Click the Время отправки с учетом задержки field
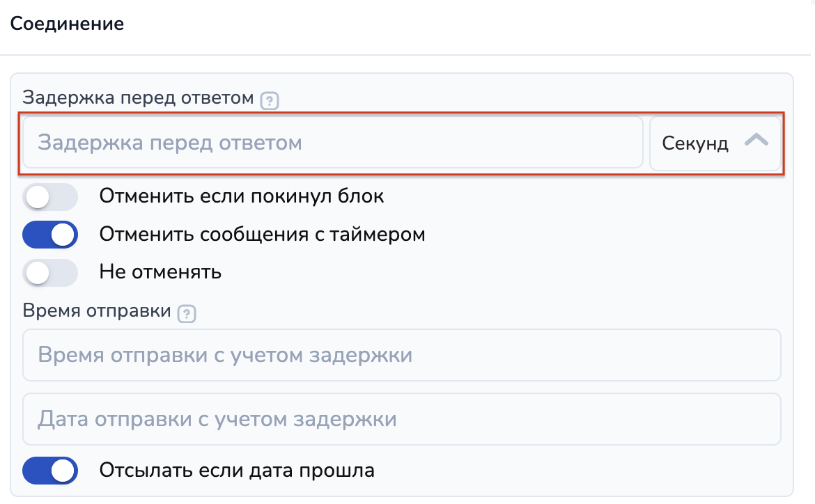The image size is (815, 504). [401, 355]
